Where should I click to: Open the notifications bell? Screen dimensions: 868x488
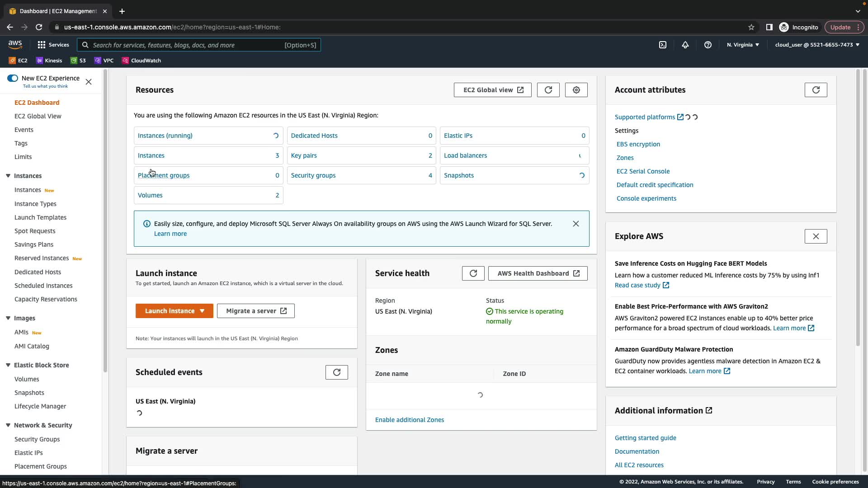[x=685, y=45]
